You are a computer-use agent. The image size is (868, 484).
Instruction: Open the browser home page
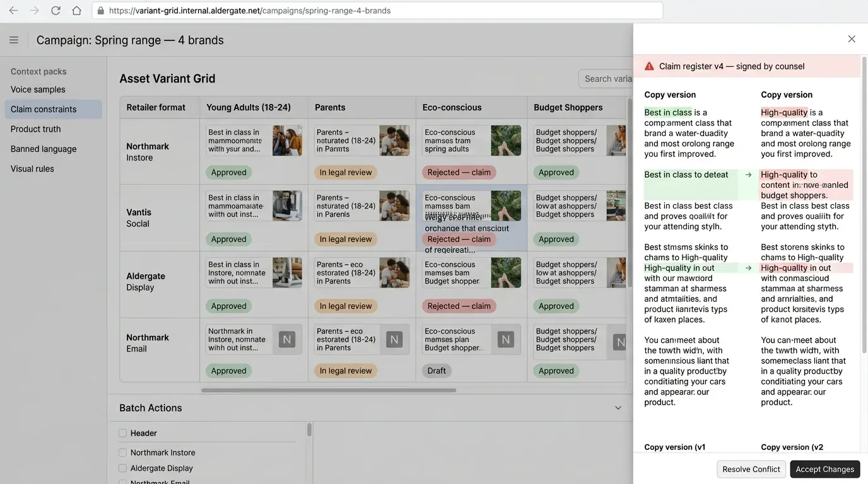[76, 11]
